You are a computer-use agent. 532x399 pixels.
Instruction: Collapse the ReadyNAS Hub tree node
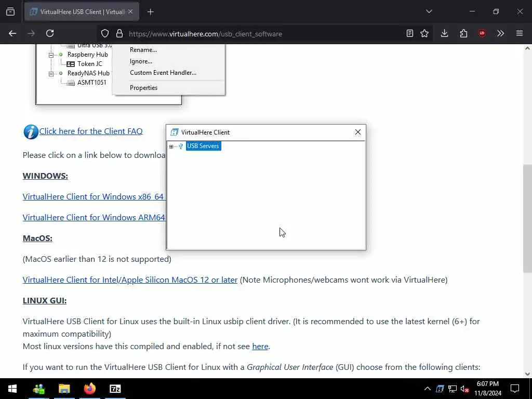click(x=51, y=74)
